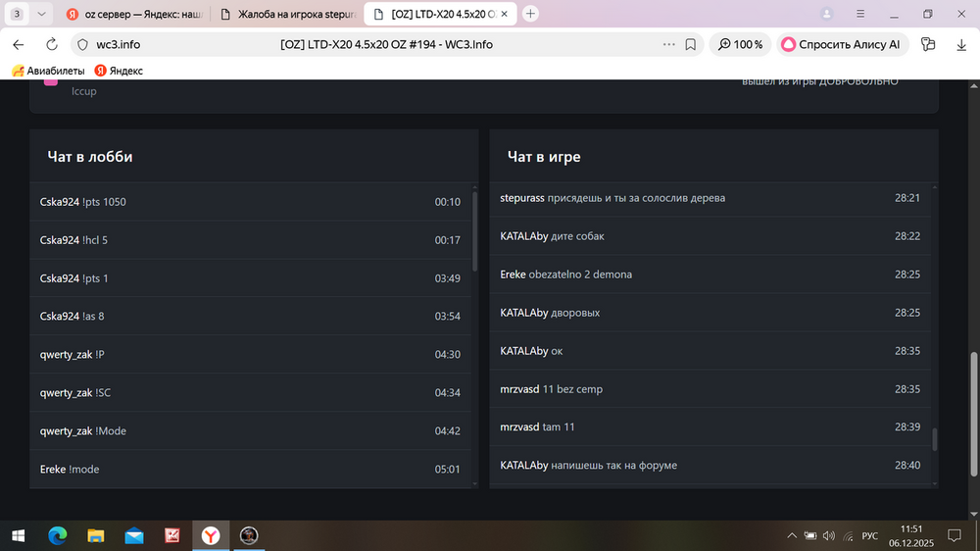Open the Mail app on taskbar

134,535
